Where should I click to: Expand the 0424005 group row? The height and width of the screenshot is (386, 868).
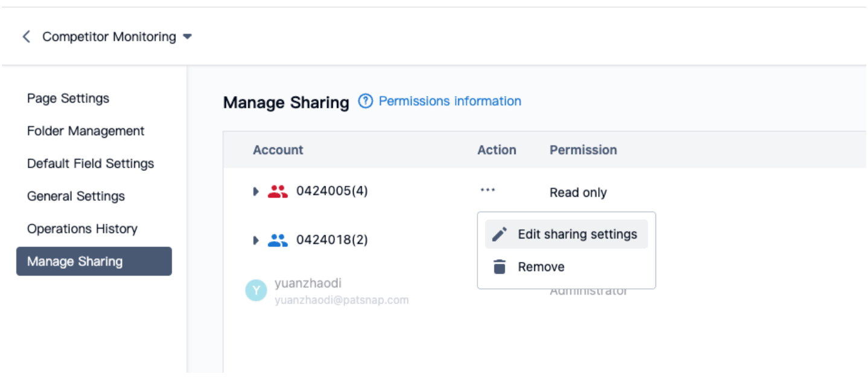256,191
